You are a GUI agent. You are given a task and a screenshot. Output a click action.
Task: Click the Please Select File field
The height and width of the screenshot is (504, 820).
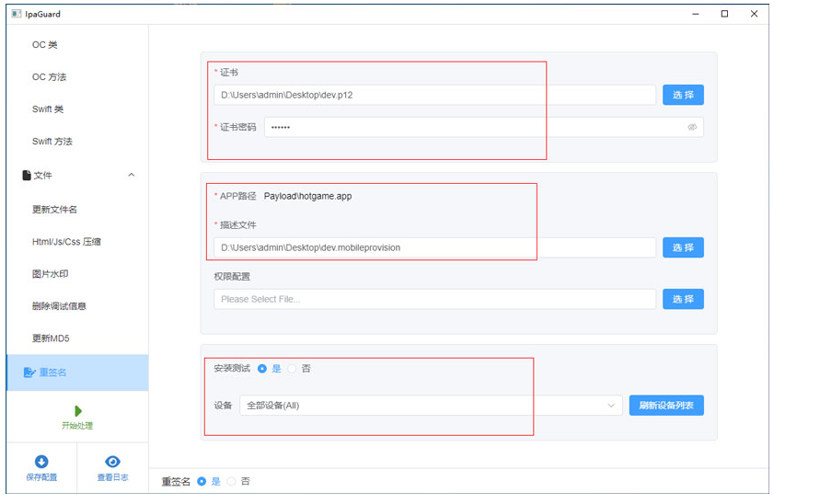(x=434, y=299)
